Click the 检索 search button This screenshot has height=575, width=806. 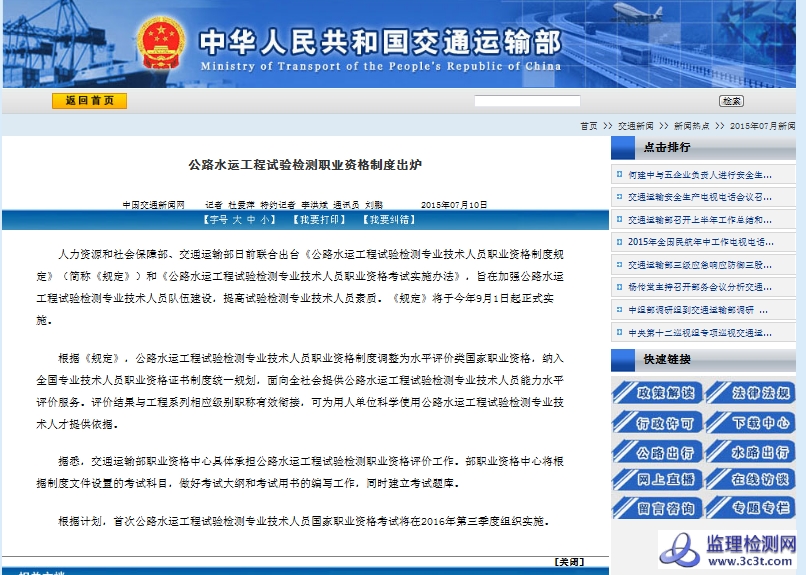tap(731, 101)
